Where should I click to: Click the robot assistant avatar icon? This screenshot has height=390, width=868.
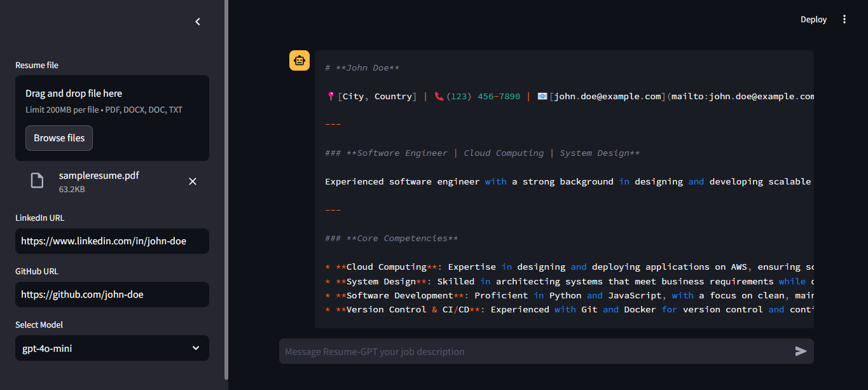click(x=300, y=60)
